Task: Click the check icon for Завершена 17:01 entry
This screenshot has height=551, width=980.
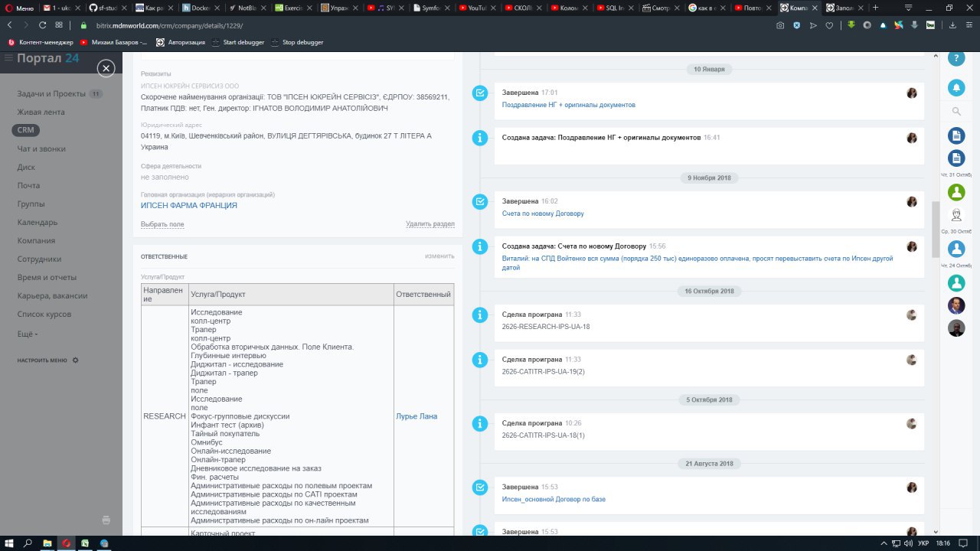Action: pyautogui.click(x=480, y=93)
